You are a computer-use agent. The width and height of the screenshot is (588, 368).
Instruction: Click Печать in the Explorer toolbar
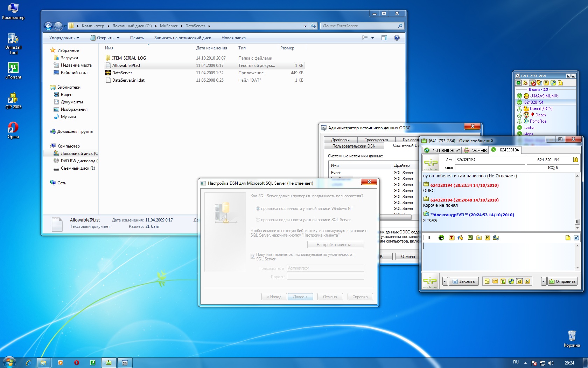137,38
